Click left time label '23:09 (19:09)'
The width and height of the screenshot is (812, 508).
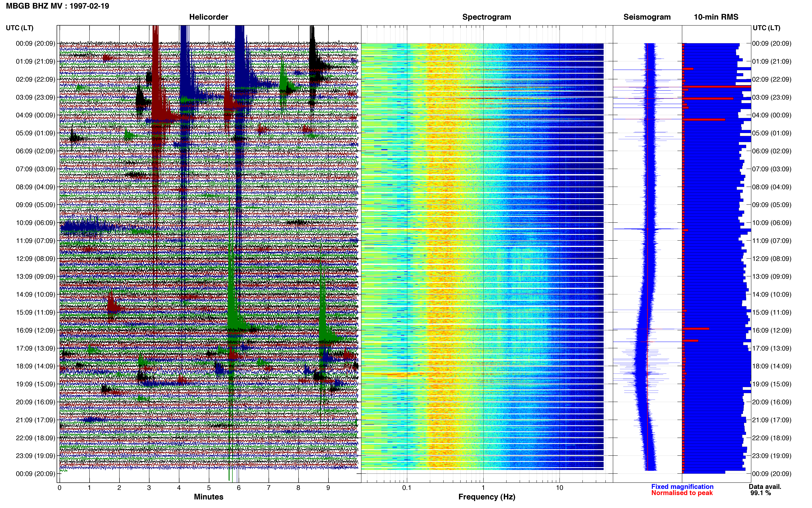35,456
